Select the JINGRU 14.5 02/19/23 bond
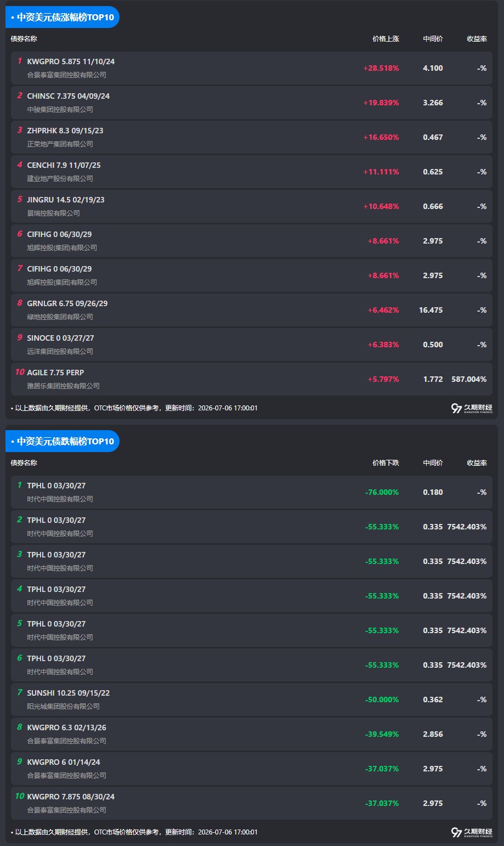This screenshot has width=504, height=846. click(252, 206)
